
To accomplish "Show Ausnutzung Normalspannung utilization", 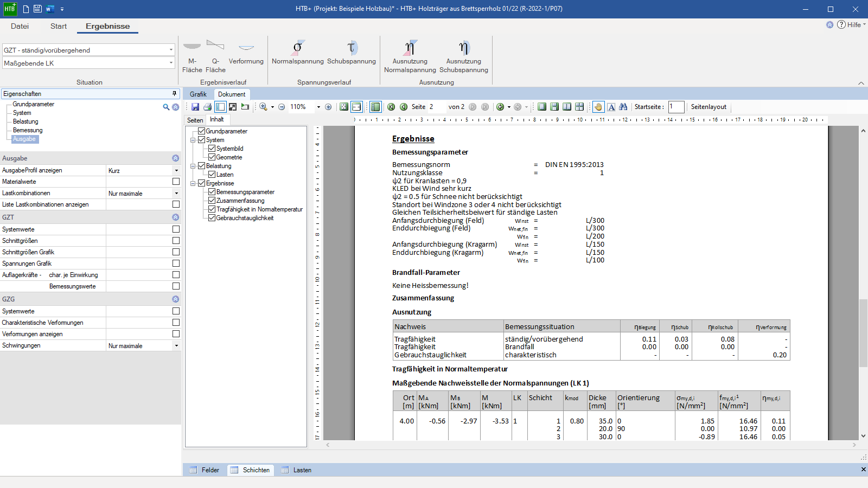I will coord(410,56).
